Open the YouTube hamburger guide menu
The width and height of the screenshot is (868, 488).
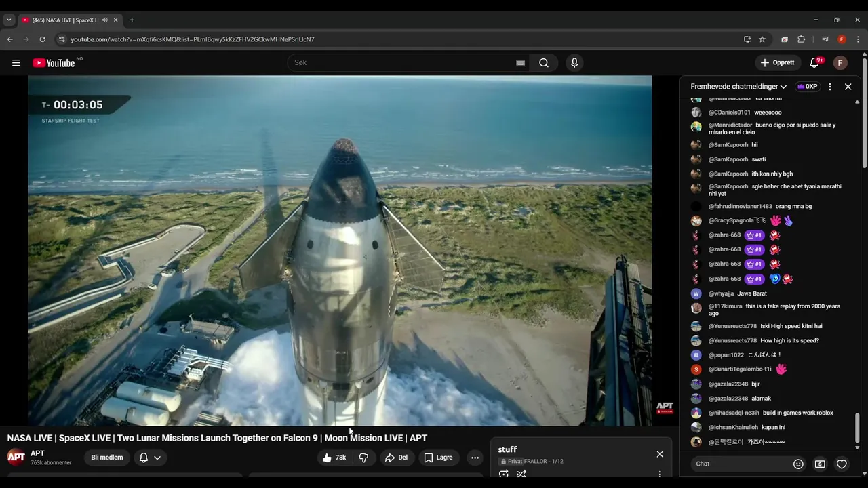point(16,63)
